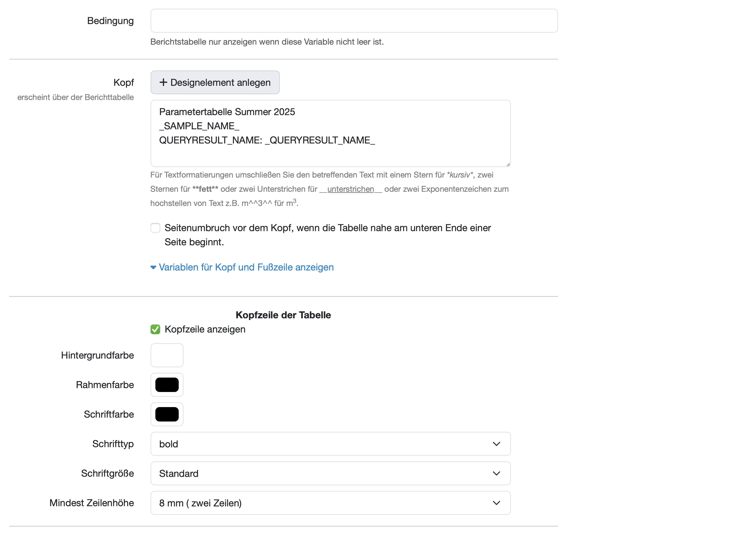
Task: Click the chevron arrow of Schrifttyp
Action: point(496,444)
